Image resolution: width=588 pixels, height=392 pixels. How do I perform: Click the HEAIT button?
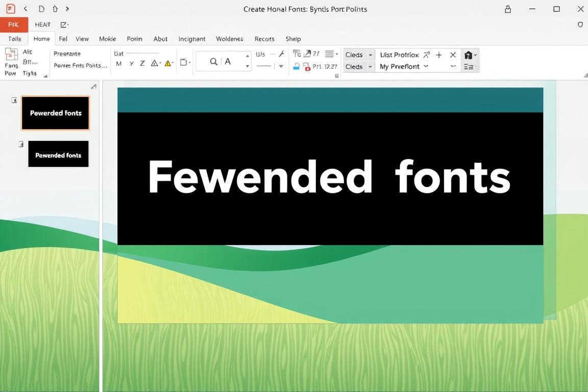pos(43,24)
